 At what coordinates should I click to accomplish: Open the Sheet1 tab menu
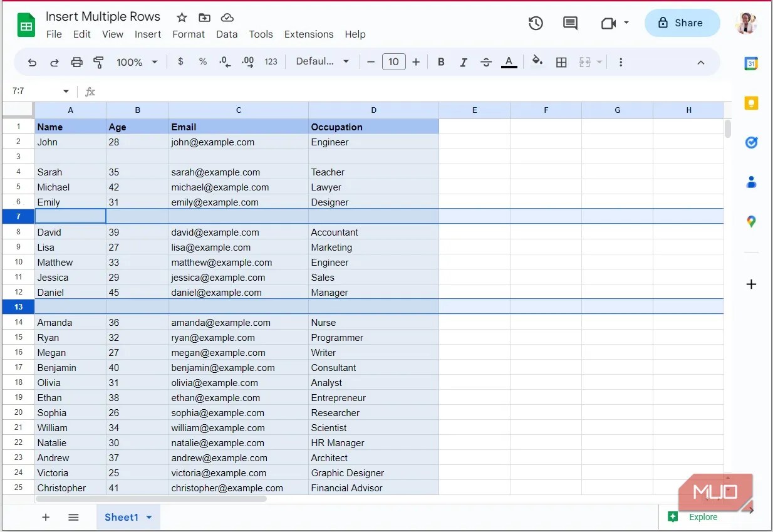point(148,517)
